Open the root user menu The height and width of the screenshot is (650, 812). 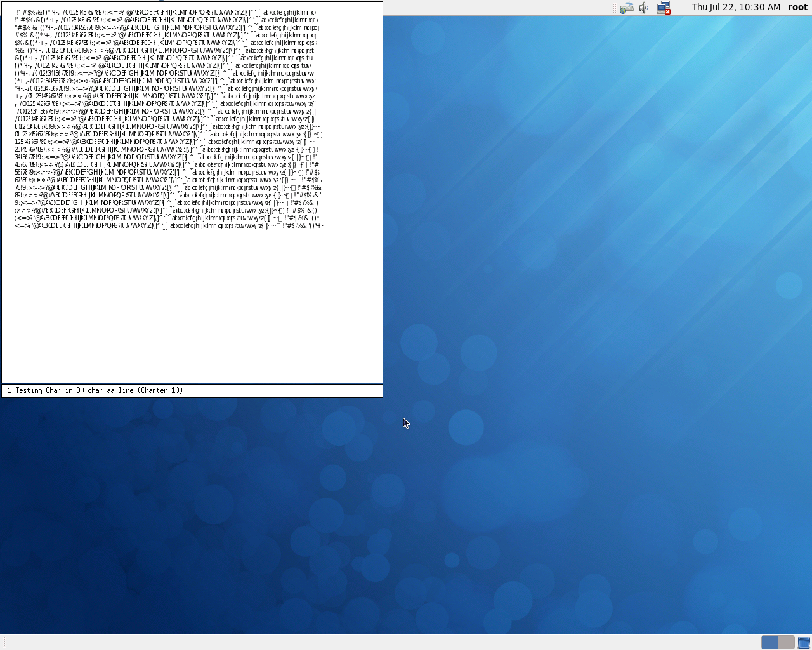(x=797, y=7)
